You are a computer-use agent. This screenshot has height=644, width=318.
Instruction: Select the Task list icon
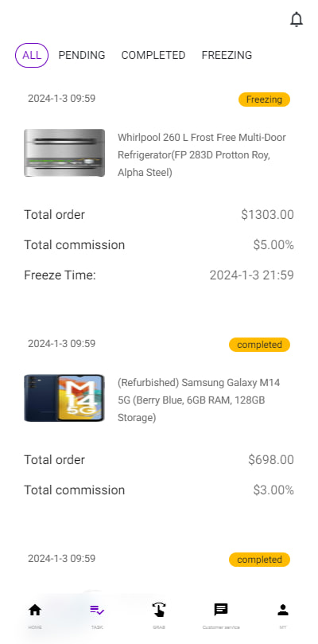click(x=97, y=610)
